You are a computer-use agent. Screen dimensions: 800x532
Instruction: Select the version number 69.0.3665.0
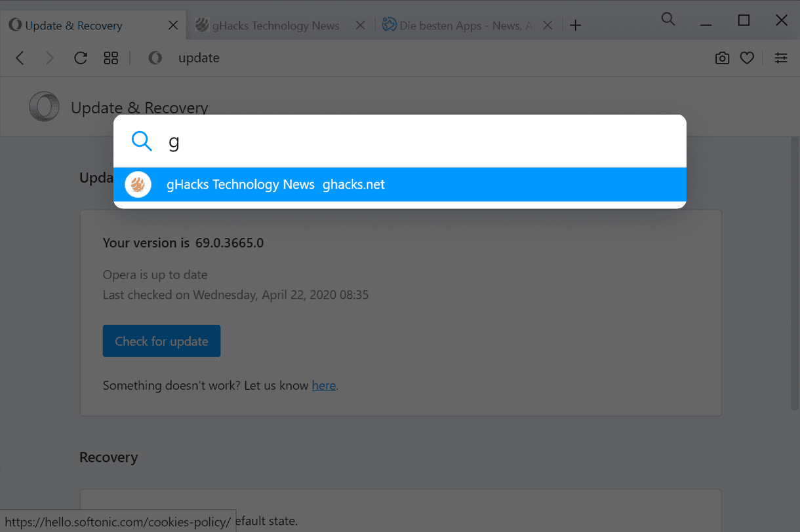[230, 243]
